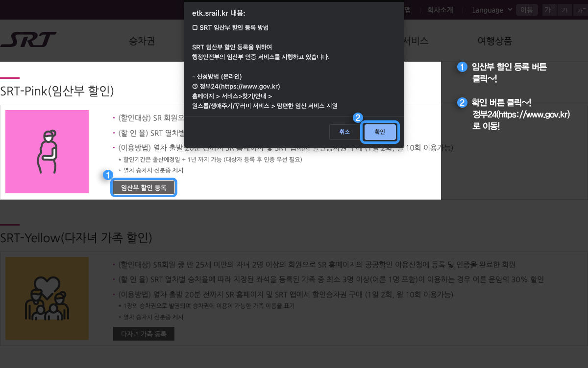
Task: Click the pink pregnant woman image
Action: 47,152
